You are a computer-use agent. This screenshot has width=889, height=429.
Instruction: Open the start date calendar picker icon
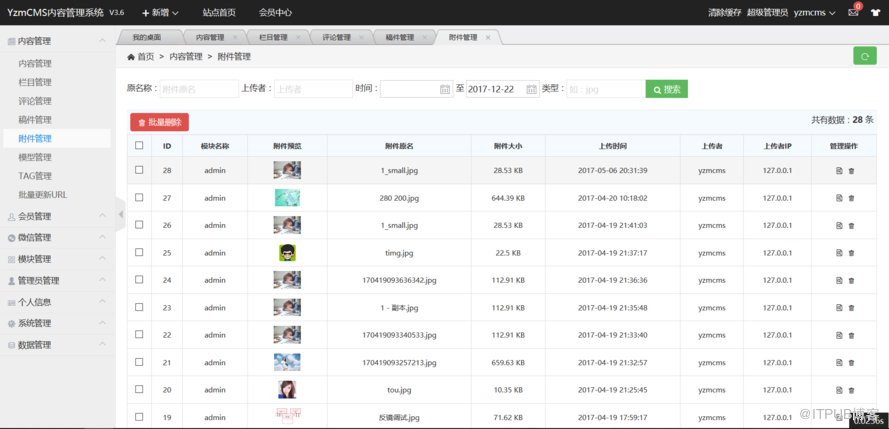click(445, 89)
